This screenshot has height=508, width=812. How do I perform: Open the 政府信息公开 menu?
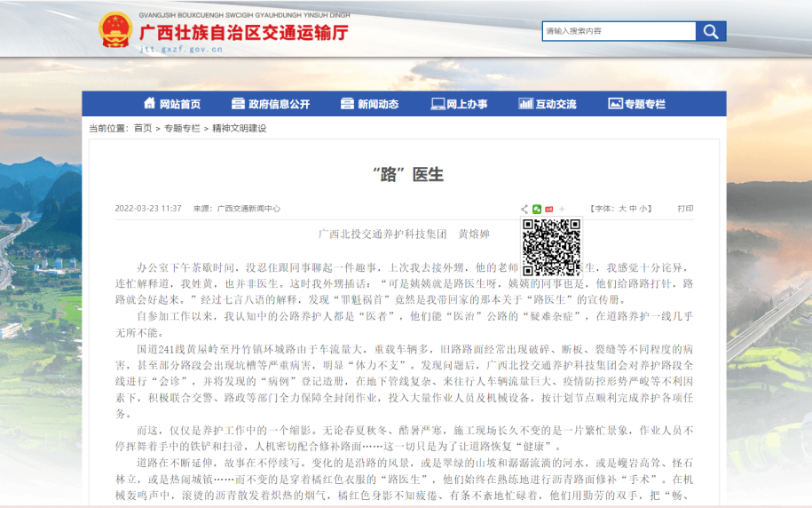pyautogui.click(x=271, y=104)
